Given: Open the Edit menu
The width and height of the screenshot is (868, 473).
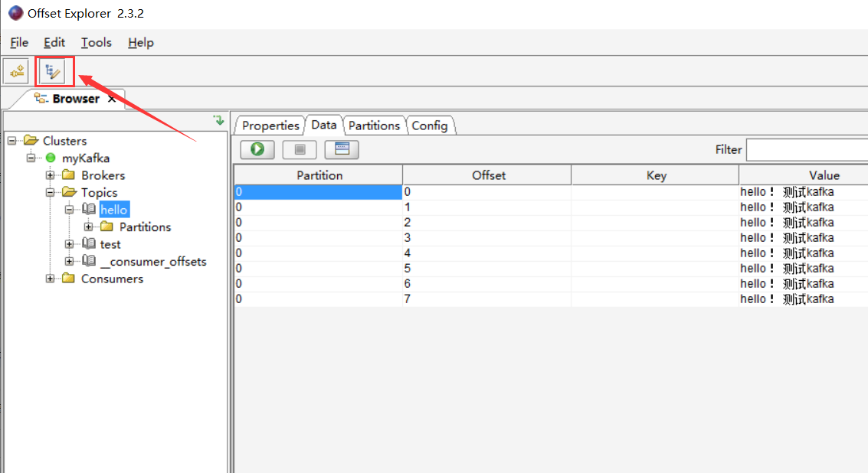Looking at the screenshot, I should [54, 43].
